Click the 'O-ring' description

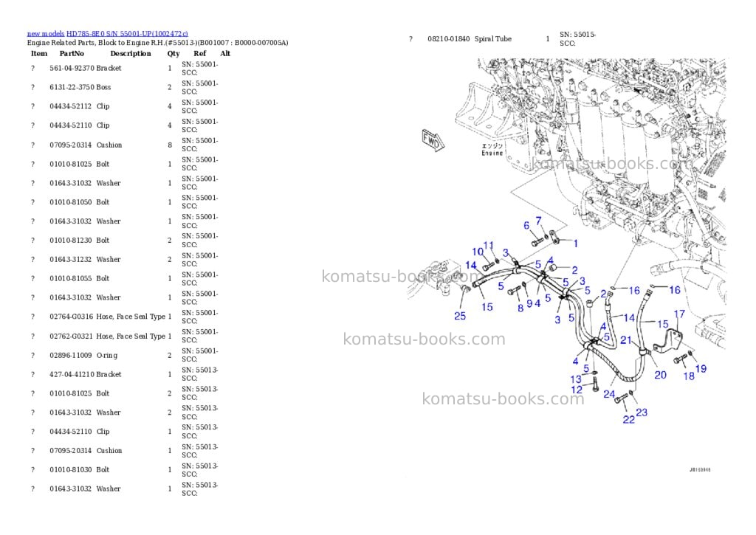[106, 355]
